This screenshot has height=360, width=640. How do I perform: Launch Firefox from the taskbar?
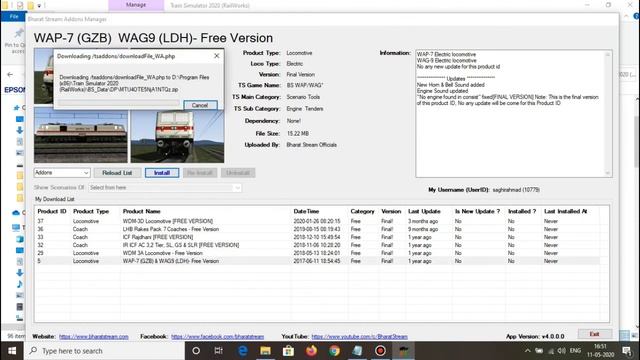pos(311,351)
